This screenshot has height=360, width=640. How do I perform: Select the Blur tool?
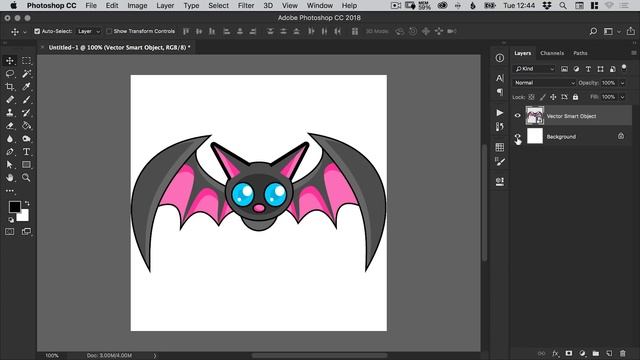10,139
